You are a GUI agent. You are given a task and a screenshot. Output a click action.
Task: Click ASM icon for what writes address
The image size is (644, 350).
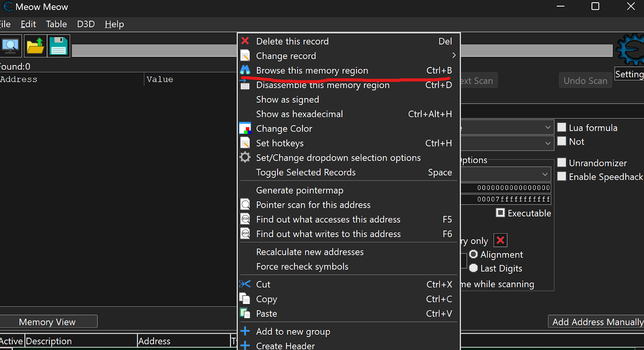coord(245,234)
